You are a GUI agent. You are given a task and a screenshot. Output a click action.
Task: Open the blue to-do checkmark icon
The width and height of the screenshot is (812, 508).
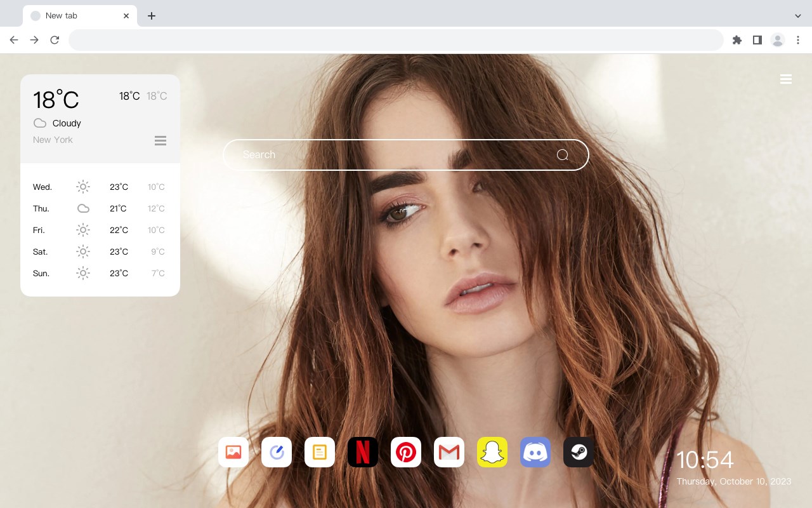[277, 452]
